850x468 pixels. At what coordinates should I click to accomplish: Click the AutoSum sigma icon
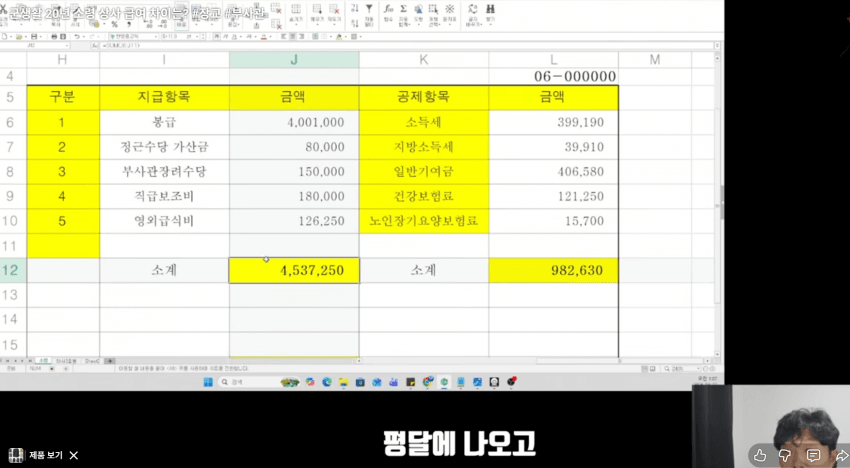coord(403,9)
